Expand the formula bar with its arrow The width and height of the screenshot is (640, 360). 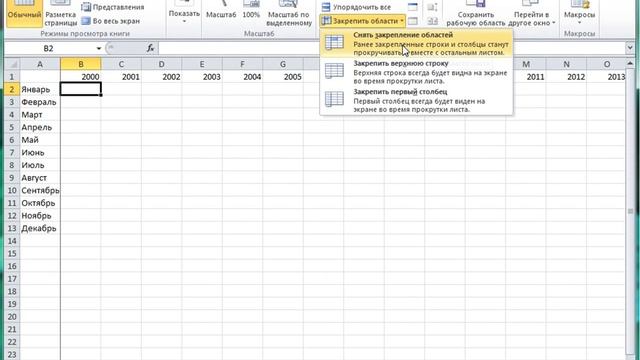coord(630,48)
